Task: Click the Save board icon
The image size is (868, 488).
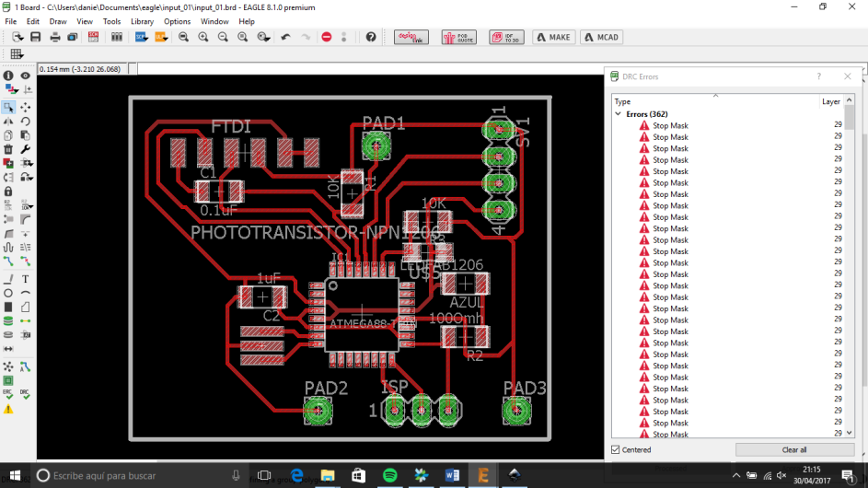Action: click(x=35, y=37)
